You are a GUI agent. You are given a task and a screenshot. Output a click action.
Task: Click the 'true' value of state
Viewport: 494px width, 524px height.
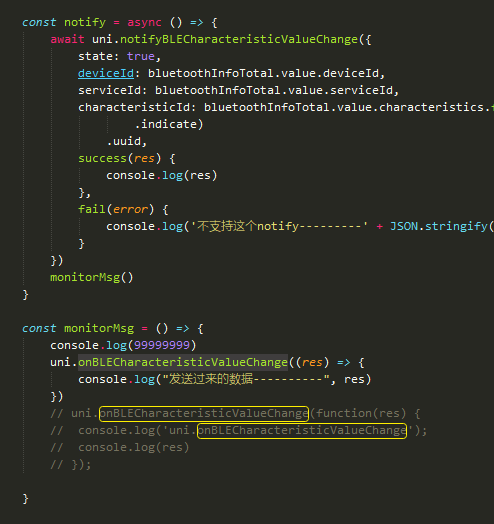point(140,56)
